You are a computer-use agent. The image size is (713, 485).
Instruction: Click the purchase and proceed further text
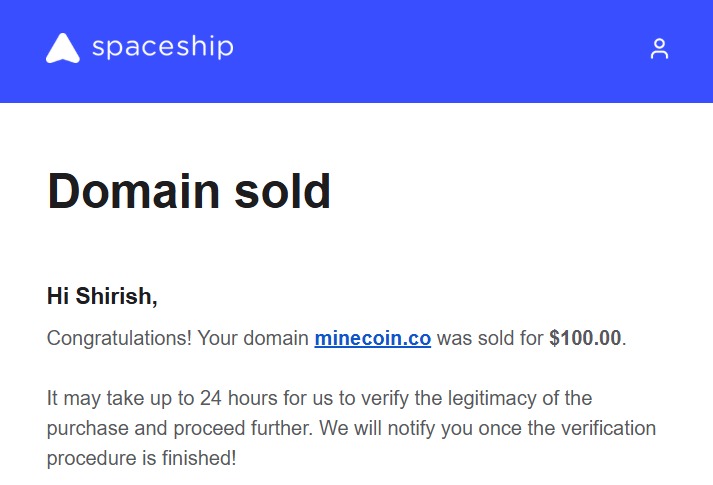[180, 429]
